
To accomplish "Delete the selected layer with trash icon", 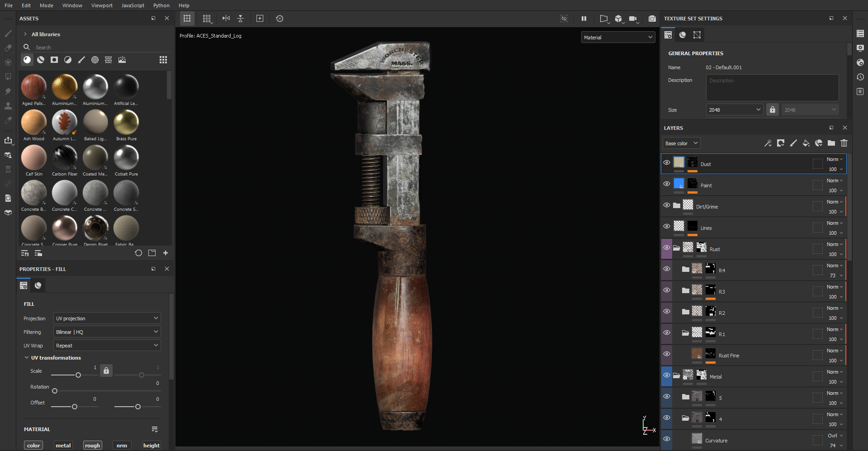I will 844,143.
